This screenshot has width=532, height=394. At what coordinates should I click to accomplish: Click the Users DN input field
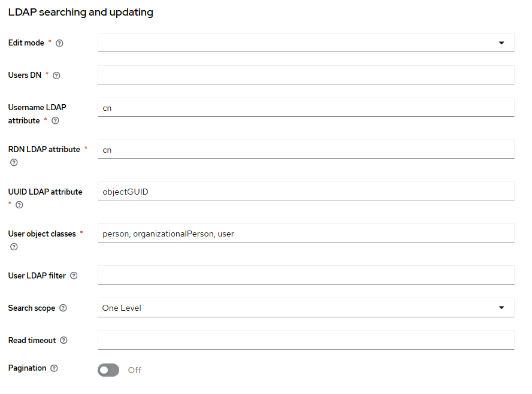pyautogui.click(x=306, y=75)
